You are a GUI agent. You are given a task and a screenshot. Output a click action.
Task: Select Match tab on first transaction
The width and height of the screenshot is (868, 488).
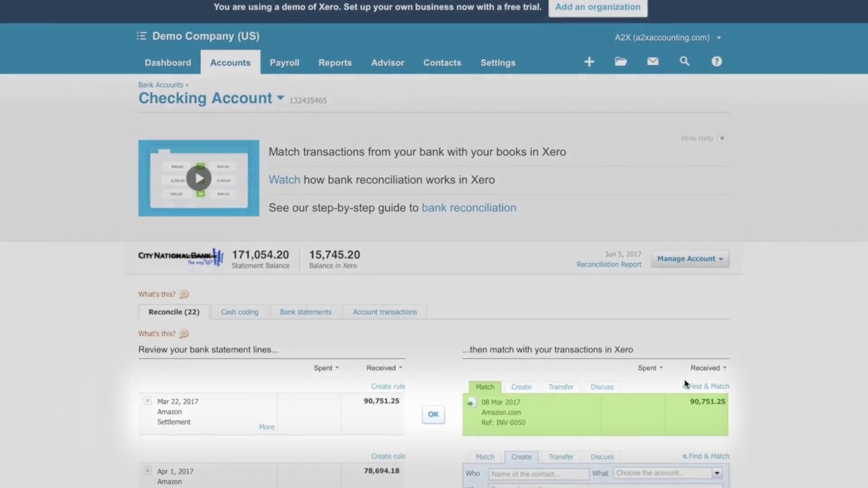pyautogui.click(x=485, y=386)
